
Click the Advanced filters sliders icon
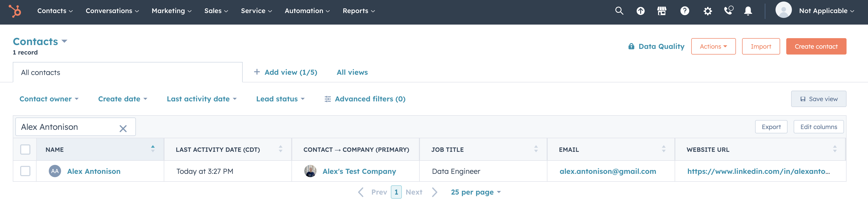327,99
